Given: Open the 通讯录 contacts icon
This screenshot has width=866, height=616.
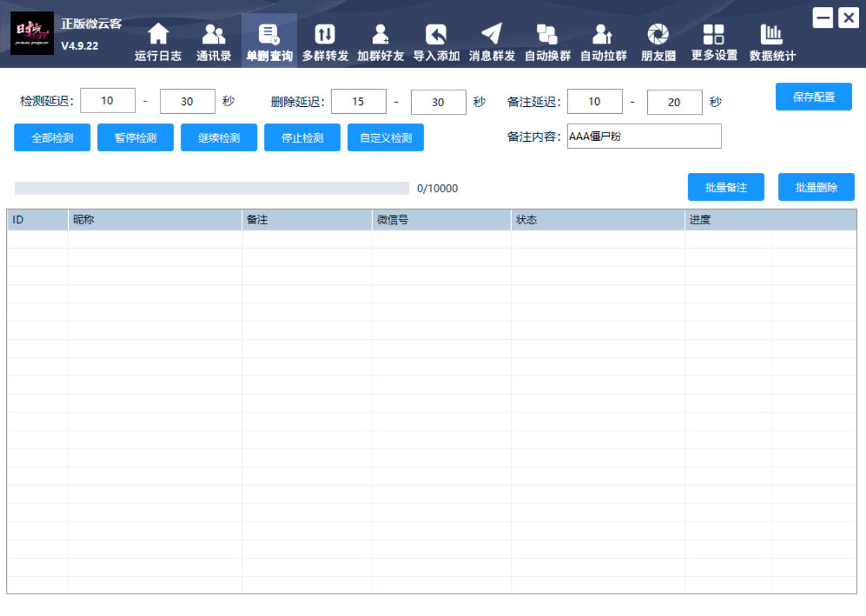Looking at the screenshot, I should pos(214,34).
